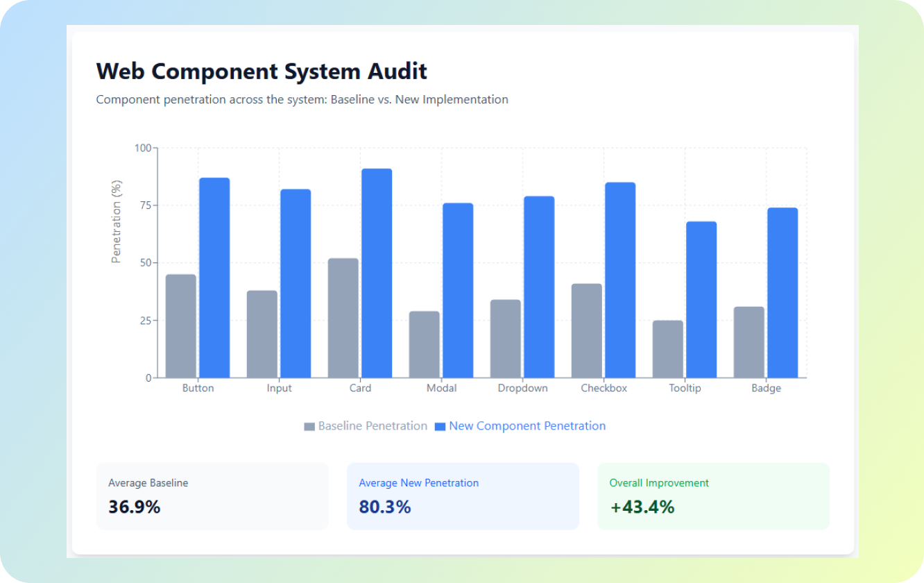Screen dimensions: 924x583
Task: Click the "100" y-axis tick label
Action: pos(142,148)
